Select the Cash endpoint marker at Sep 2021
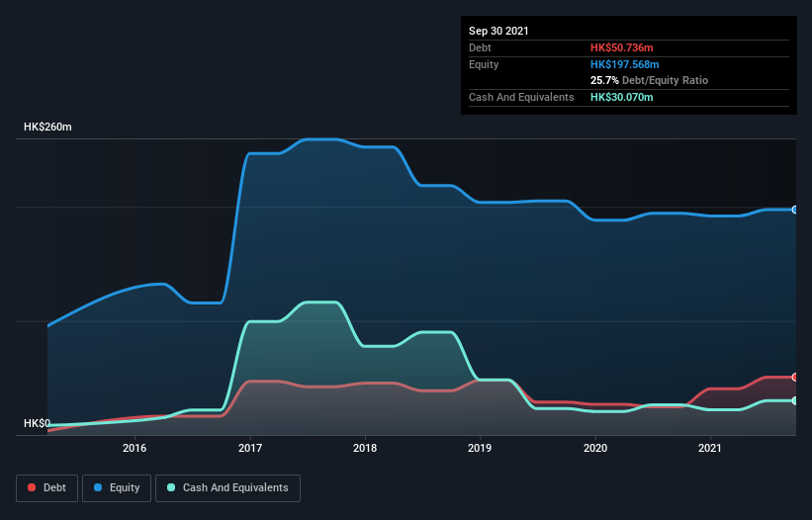The image size is (812, 520). pyautogui.click(x=795, y=401)
